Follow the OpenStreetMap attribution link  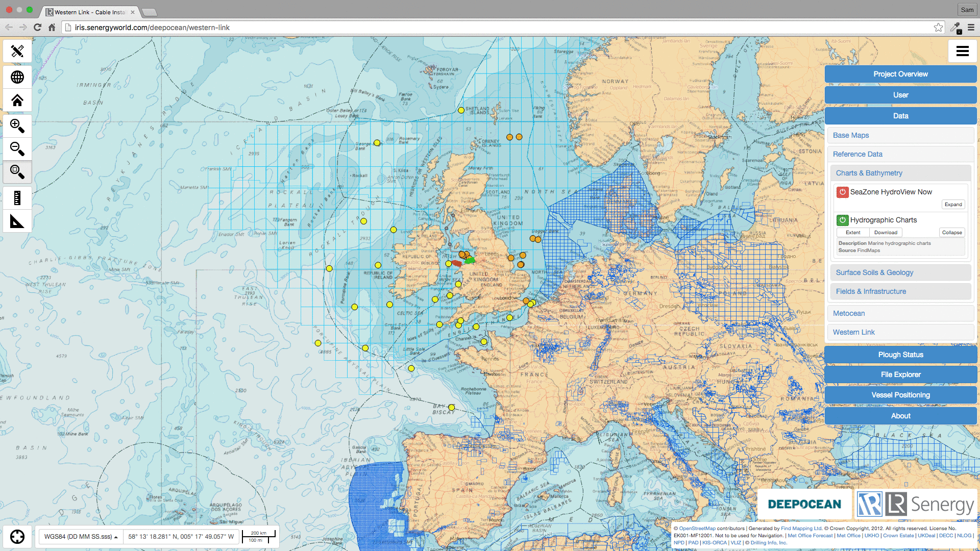[697, 529]
